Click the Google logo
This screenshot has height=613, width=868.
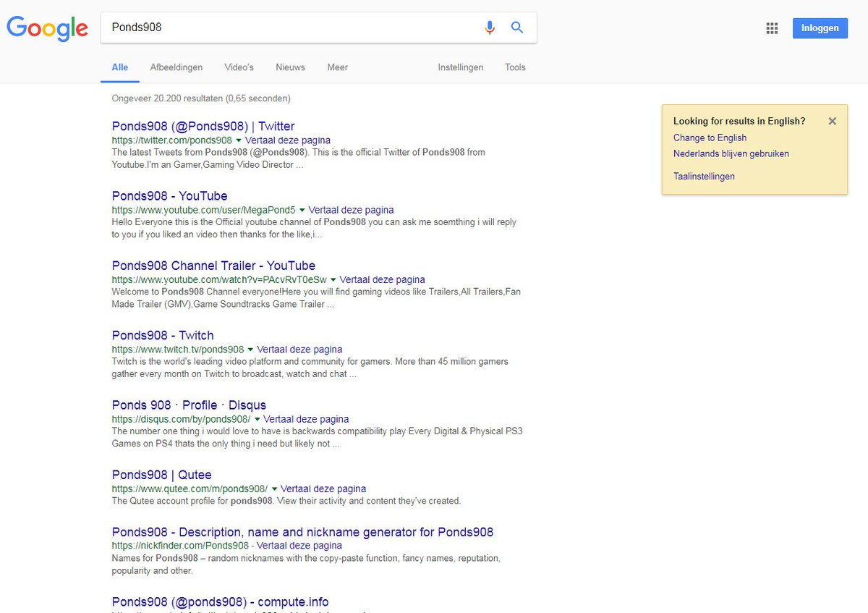coord(48,28)
